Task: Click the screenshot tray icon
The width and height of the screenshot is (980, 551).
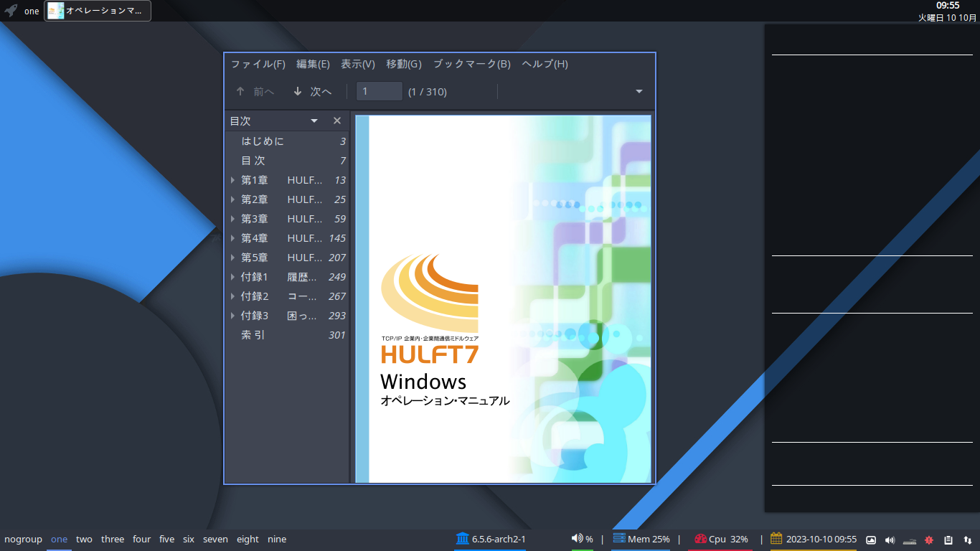Action: pos(871,540)
